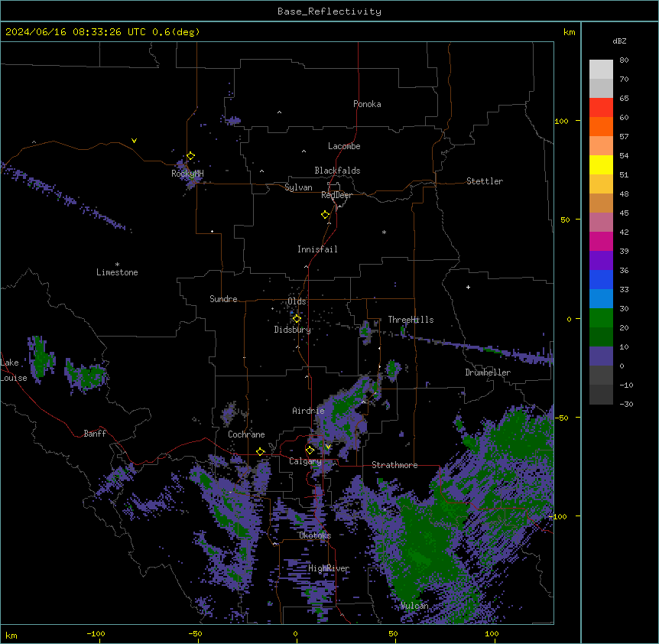
Task: Click the ThreeHills label
Action: (x=411, y=320)
